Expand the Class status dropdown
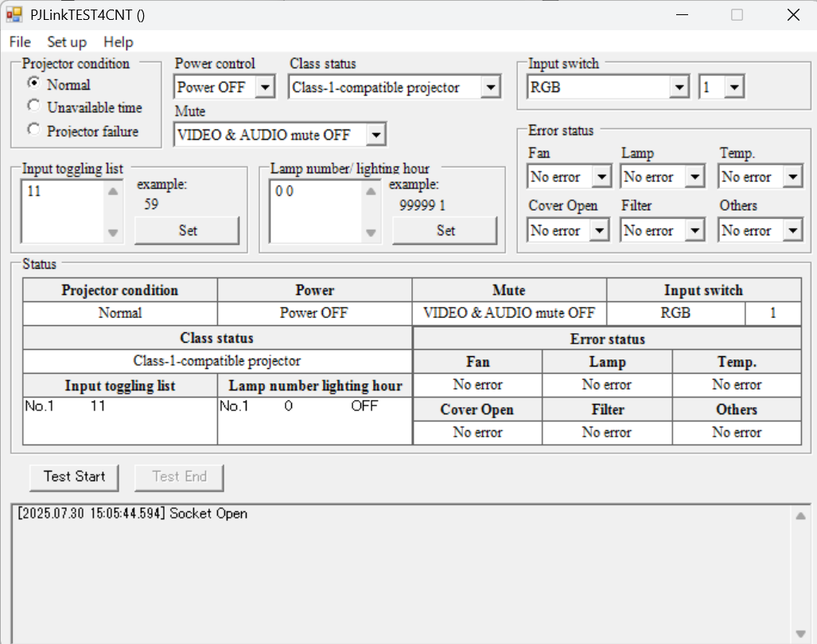 click(x=490, y=87)
